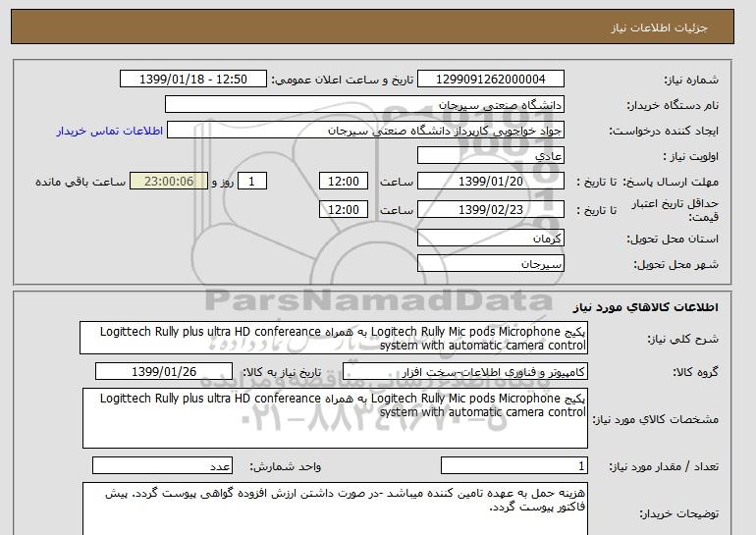Click the نام دستگاه خریدار label
Screen dimensions: 756x535
pyautogui.click(x=673, y=105)
